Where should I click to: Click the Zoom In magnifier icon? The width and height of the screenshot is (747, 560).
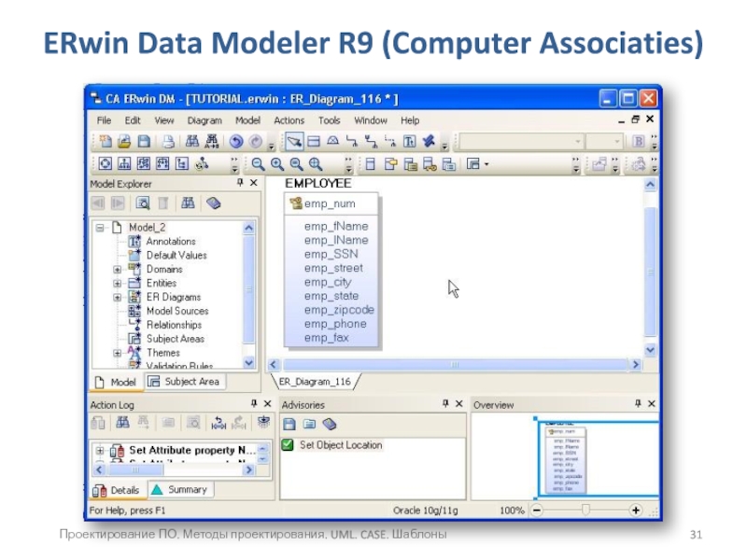pos(277,164)
